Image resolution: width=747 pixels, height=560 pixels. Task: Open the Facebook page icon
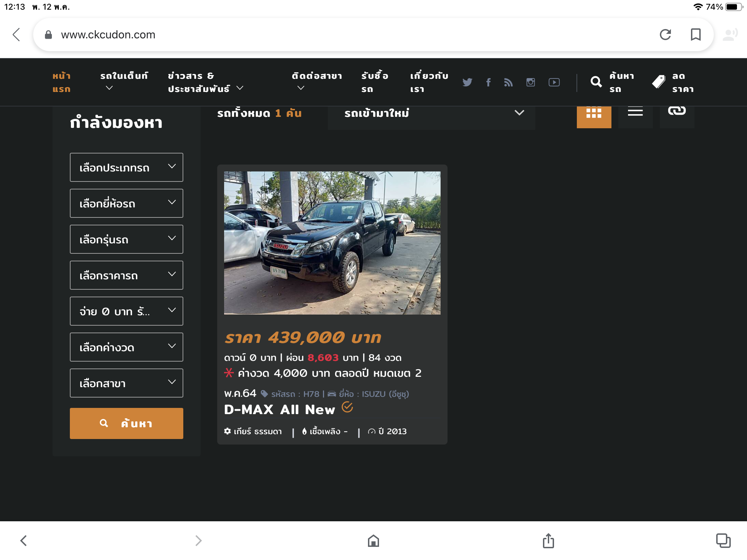click(488, 82)
